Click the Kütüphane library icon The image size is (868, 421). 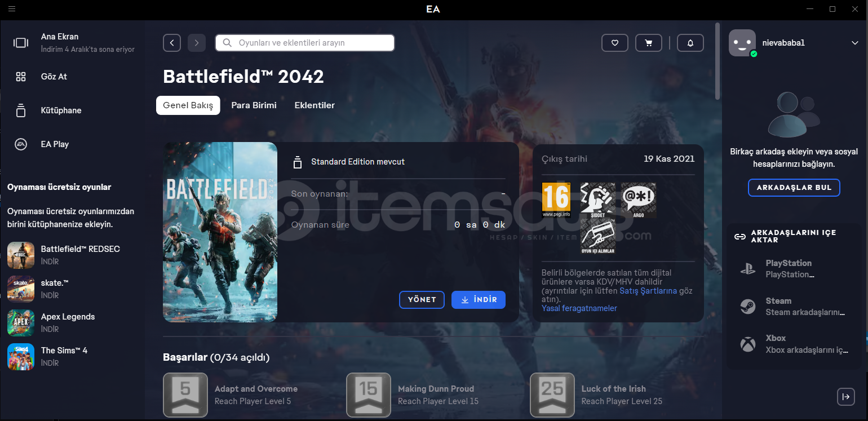coord(21,110)
